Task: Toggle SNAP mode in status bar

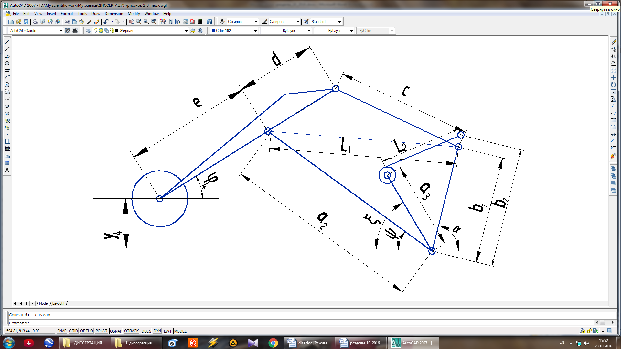Action: click(61, 331)
